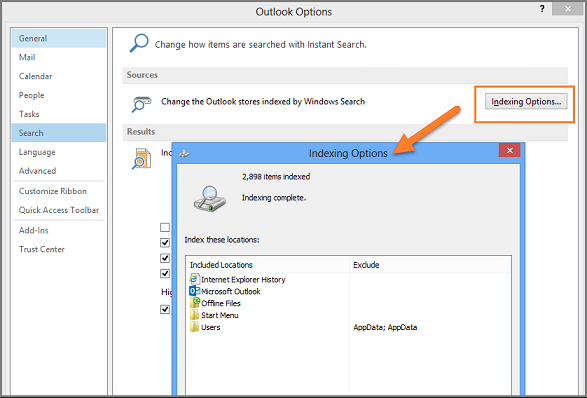The image size is (587, 398).
Task: Click the Results section document search icon
Action: (141, 159)
